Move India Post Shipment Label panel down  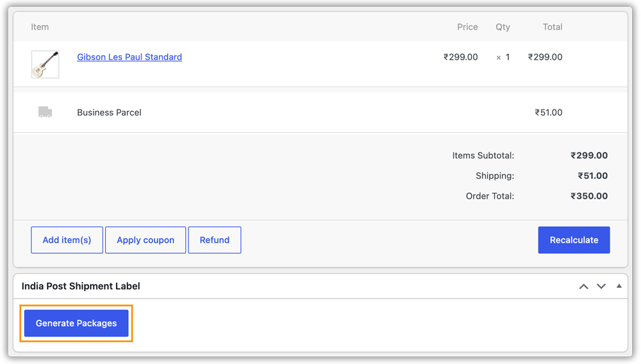coord(601,286)
